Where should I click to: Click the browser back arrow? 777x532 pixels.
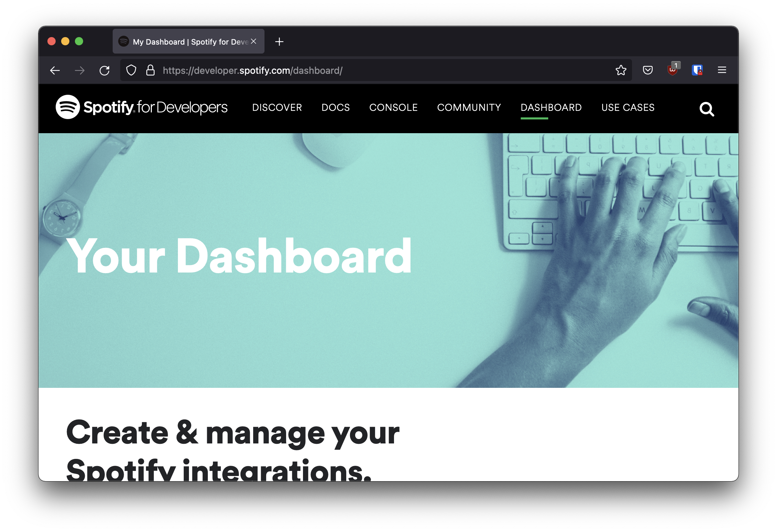(54, 70)
